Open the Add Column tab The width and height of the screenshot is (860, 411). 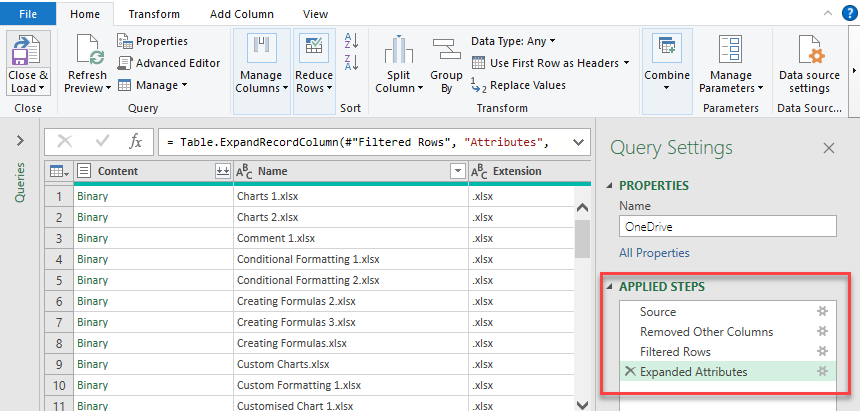[241, 14]
